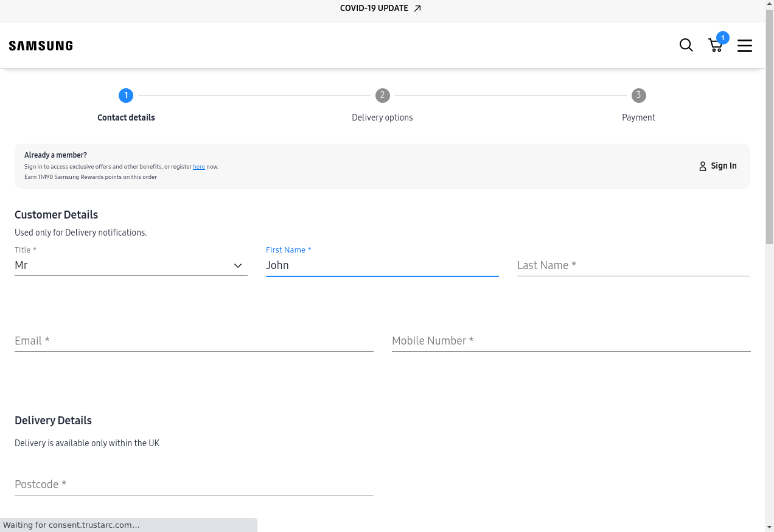Click the cart item count badge
774x532 pixels.
coord(722,38)
